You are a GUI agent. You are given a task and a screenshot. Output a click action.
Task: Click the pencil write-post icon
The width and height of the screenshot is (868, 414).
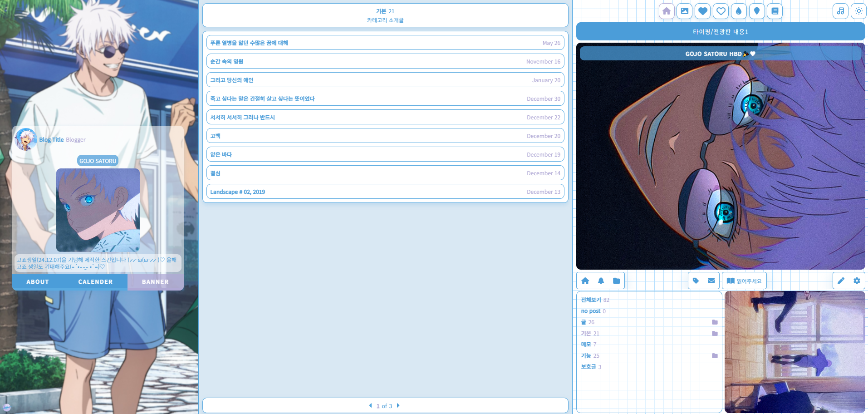pos(841,281)
